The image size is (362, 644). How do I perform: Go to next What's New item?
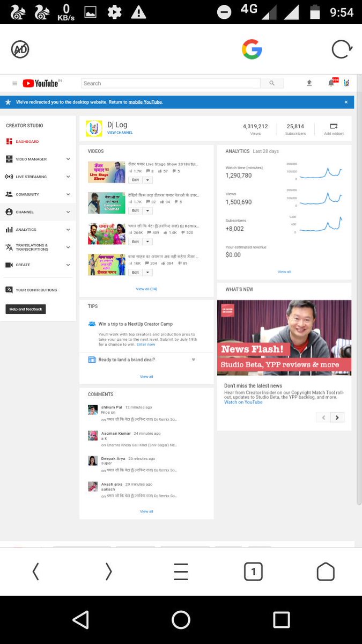point(337,417)
